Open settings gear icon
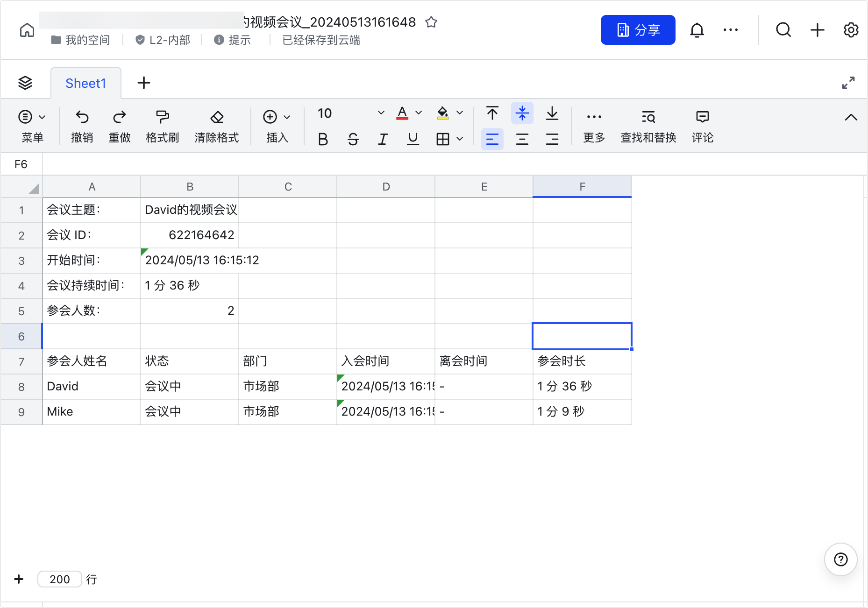The width and height of the screenshot is (868, 608). (851, 30)
